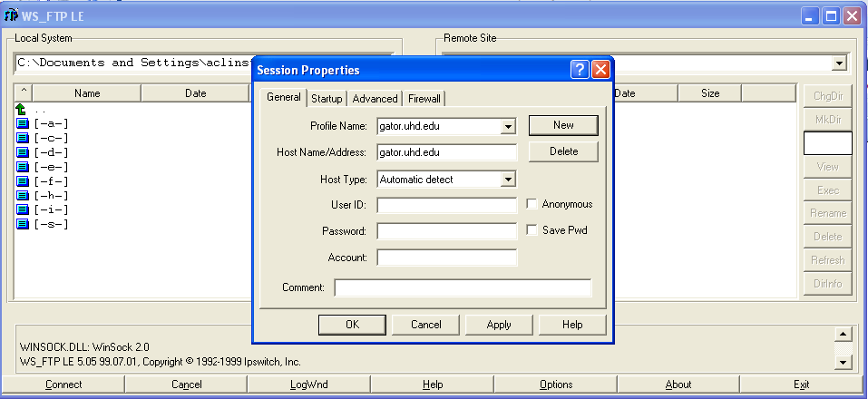Open the Firewall tab
The image size is (868, 399).
(424, 99)
